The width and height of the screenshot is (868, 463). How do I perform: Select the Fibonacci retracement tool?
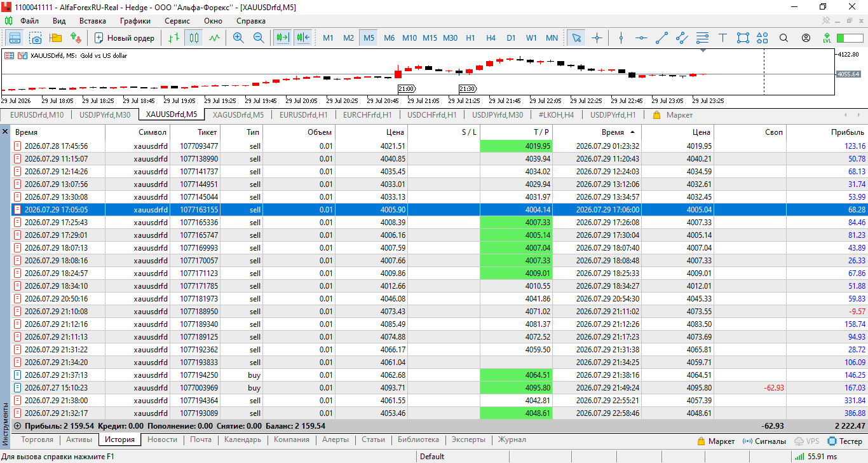[x=702, y=38]
